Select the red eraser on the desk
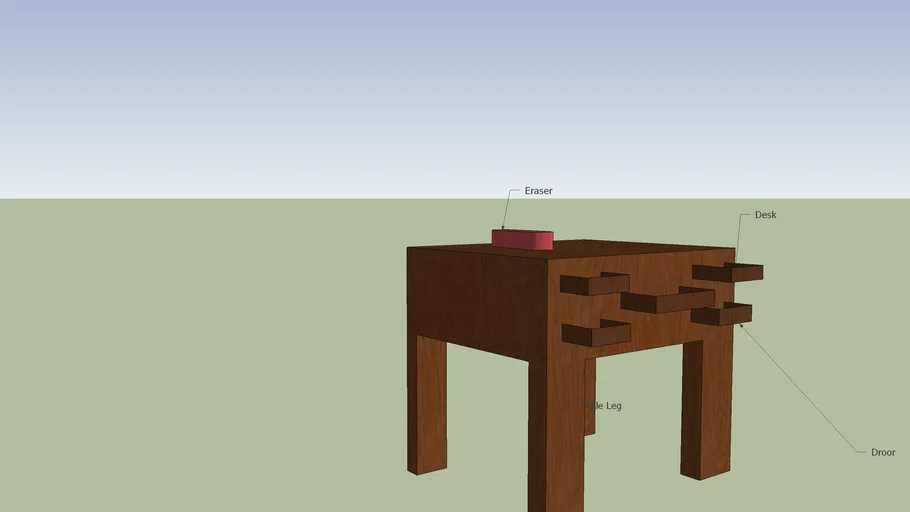Image resolution: width=910 pixels, height=512 pixels. 522,240
